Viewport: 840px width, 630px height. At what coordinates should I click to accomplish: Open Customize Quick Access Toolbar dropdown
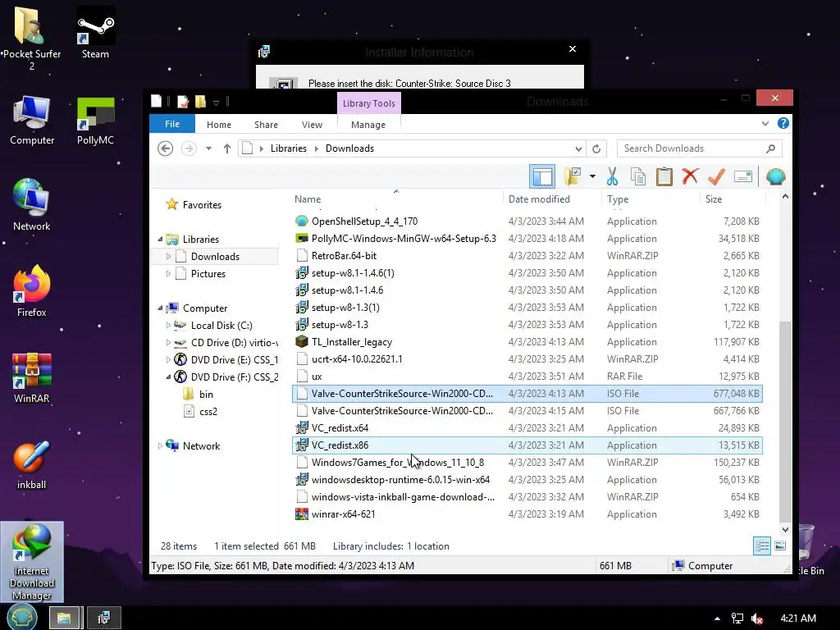[216, 102]
